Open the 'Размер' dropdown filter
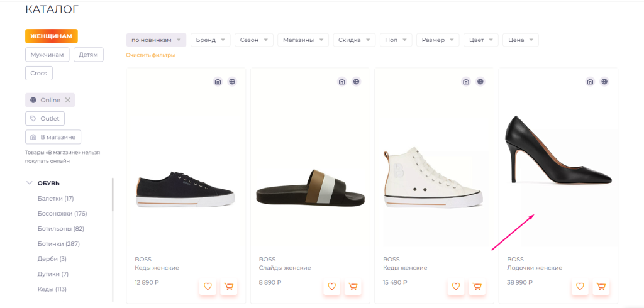This screenshot has height=308, width=644. 438,40
